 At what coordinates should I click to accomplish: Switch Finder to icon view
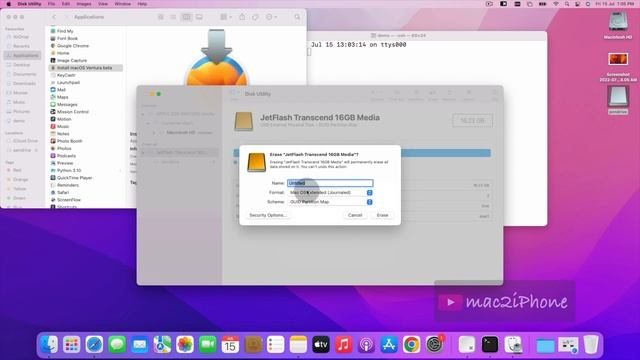(x=160, y=17)
